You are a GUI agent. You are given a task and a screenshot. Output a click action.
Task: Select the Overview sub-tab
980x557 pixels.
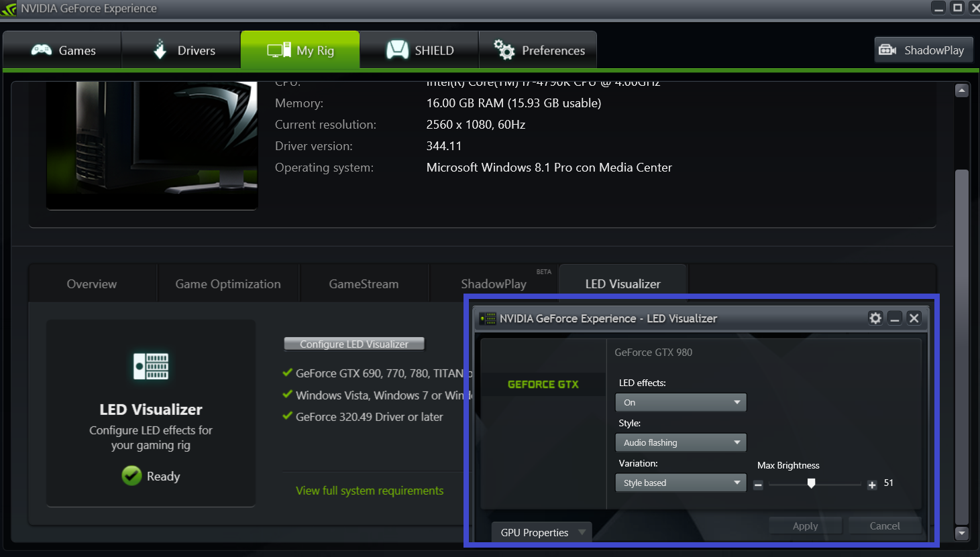[x=92, y=284]
